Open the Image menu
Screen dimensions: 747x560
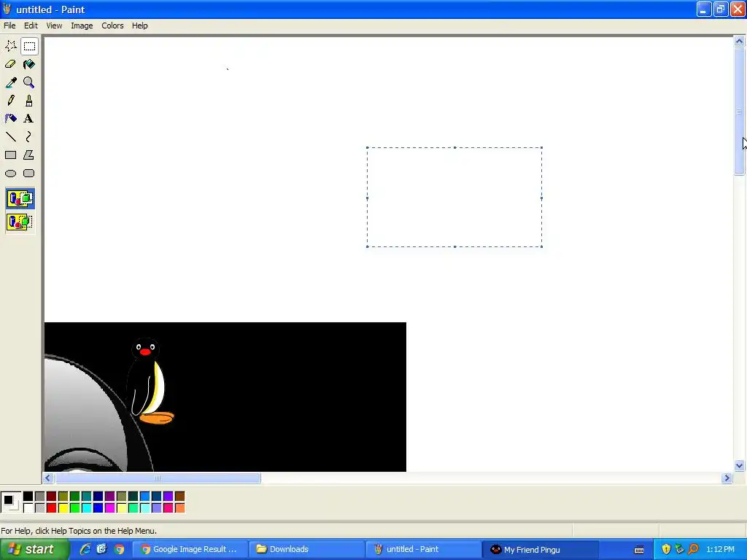(82, 26)
